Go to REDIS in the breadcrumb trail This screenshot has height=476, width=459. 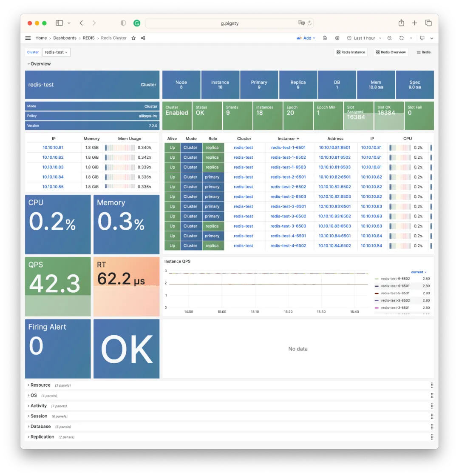point(88,38)
